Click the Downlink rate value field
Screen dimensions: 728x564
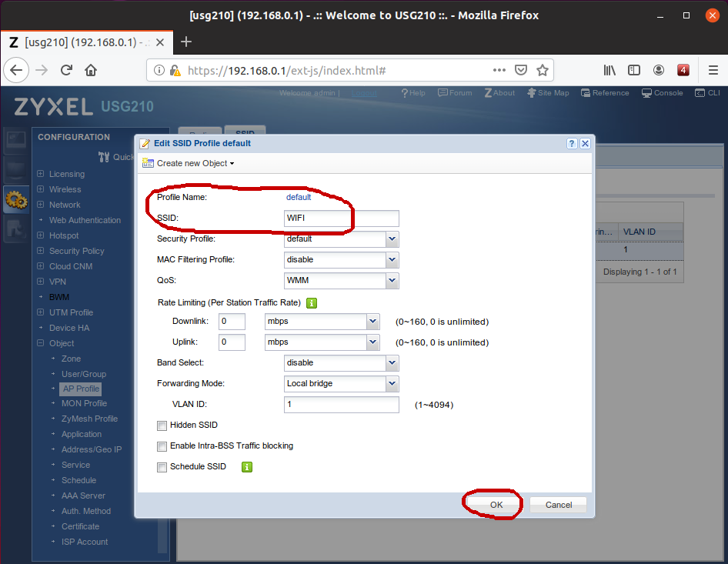[x=232, y=322]
